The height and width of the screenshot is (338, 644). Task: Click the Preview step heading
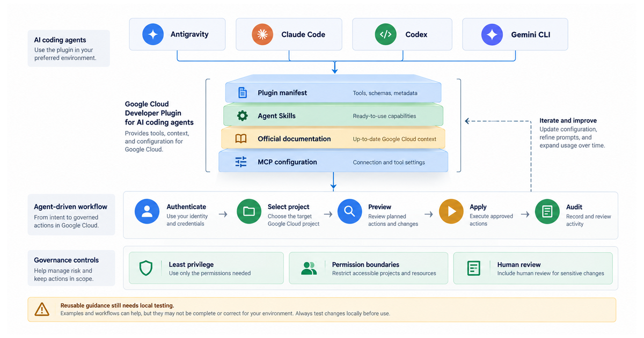379,207
